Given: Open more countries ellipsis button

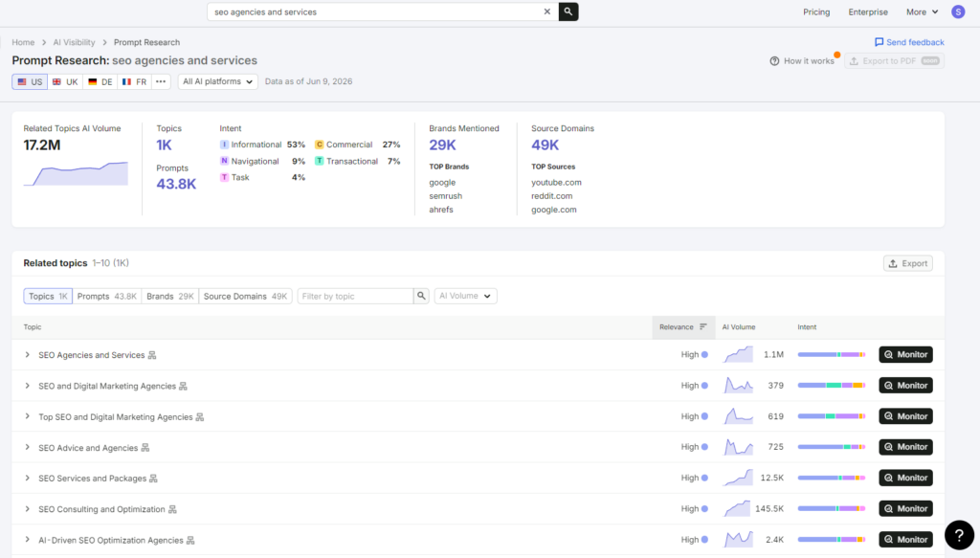Looking at the screenshot, I should tap(161, 82).
